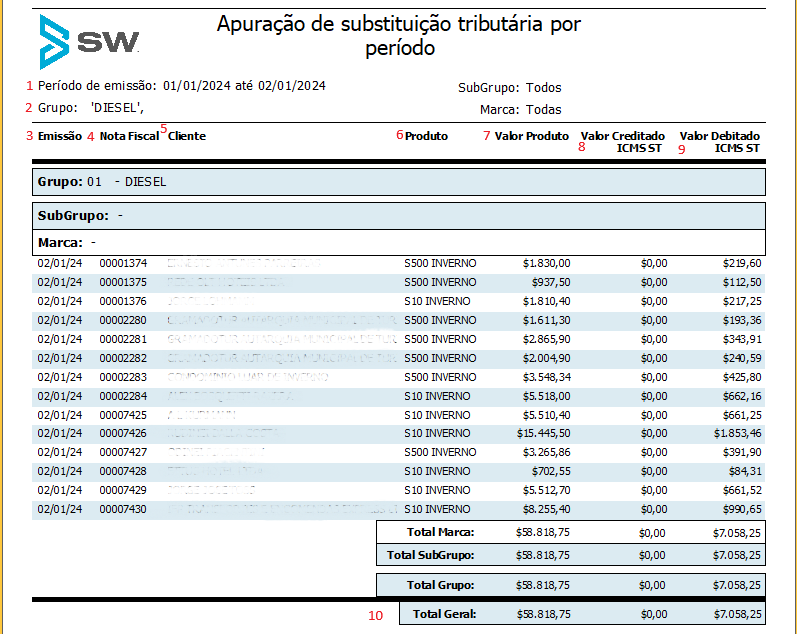
Task: Select nota fiscal 00007429
Action: click(123, 490)
